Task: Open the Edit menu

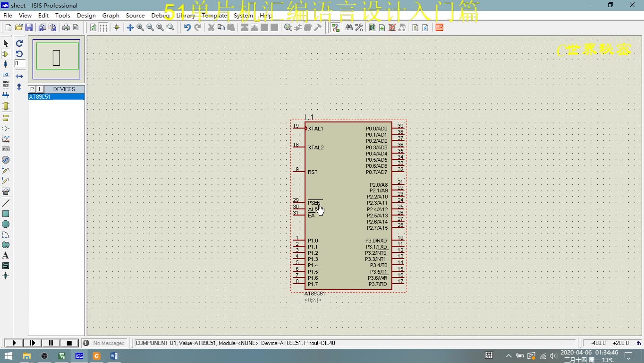Action: [43, 16]
